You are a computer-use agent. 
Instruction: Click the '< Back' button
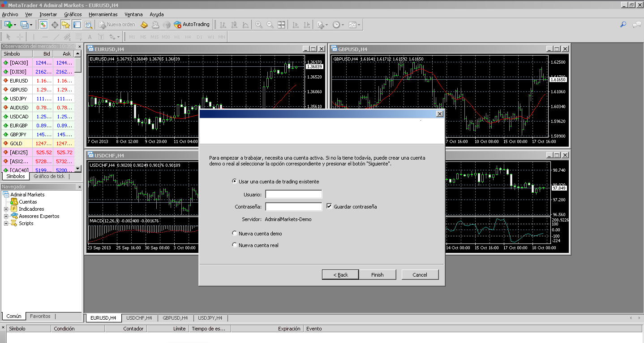(x=340, y=274)
